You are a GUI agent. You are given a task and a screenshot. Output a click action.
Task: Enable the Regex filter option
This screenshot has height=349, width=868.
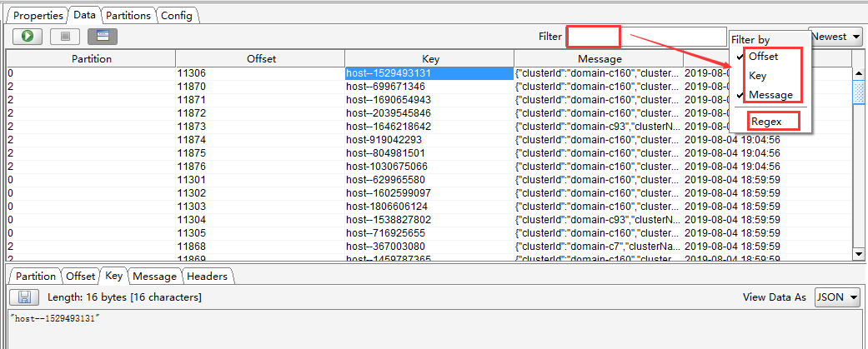pyautogui.click(x=765, y=122)
